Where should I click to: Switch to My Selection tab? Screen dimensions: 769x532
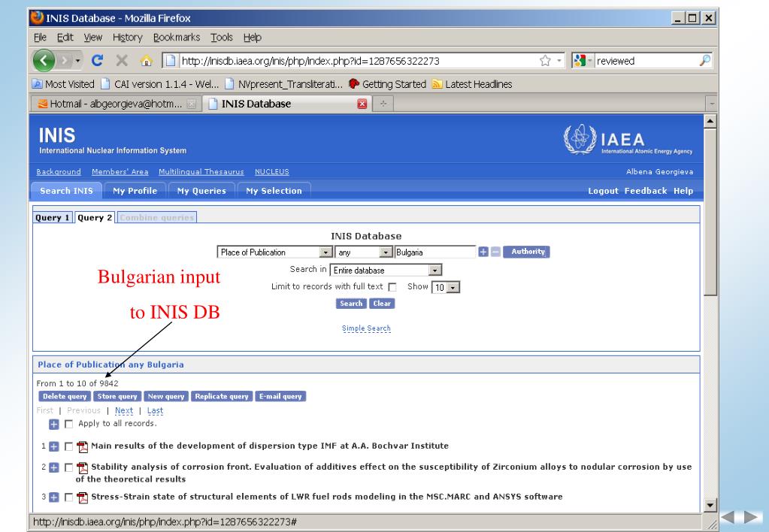click(274, 191)
